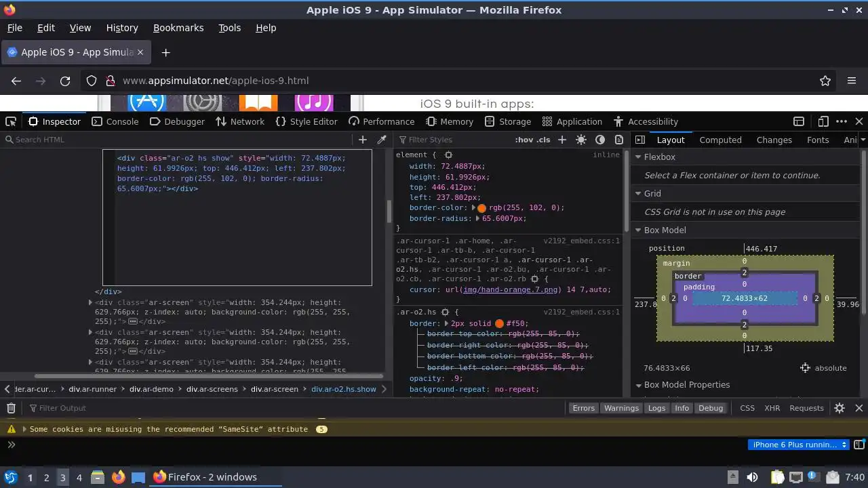
Task: Open the Accessibility tab
Action: [646, 121]
